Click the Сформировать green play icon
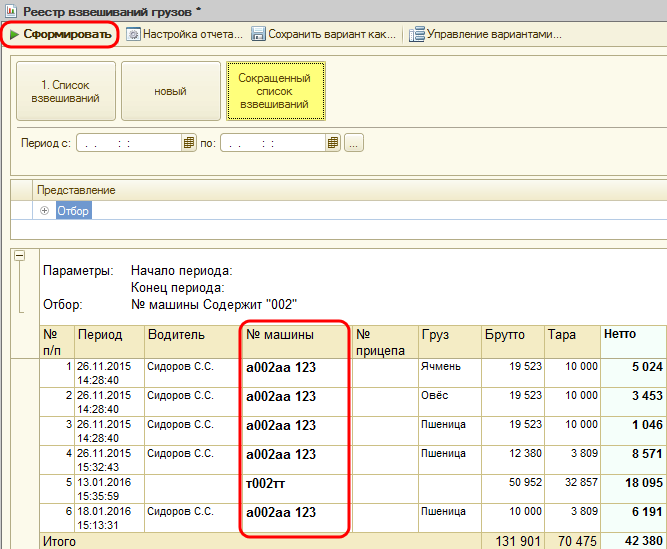The height and width of the screenshot is (549, 667). coord(14,34)
